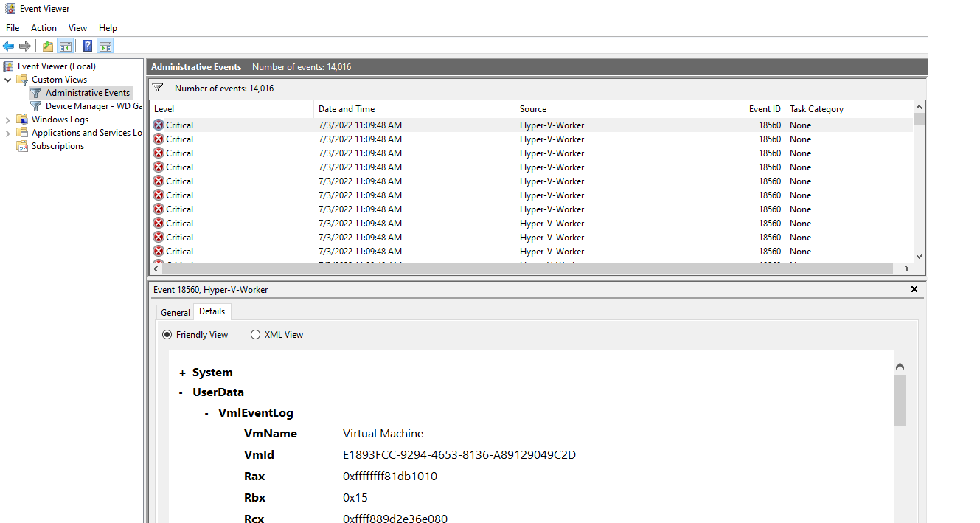Open Help using the question mark toolbar icon
Image resolution: width=980 pixels, height=523 pixels.
pos(87,46)
